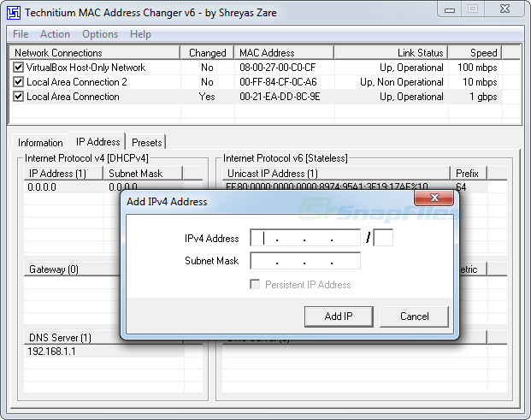This screenshot has height=420, width=531.
Task: Click the Changed column header
Action: point(207,53)
